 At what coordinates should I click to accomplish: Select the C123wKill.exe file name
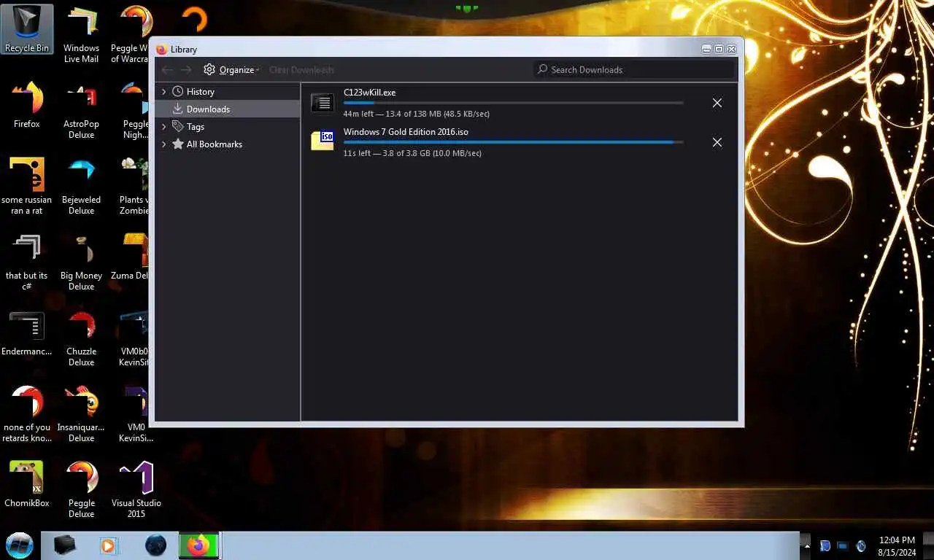(369, 93)
